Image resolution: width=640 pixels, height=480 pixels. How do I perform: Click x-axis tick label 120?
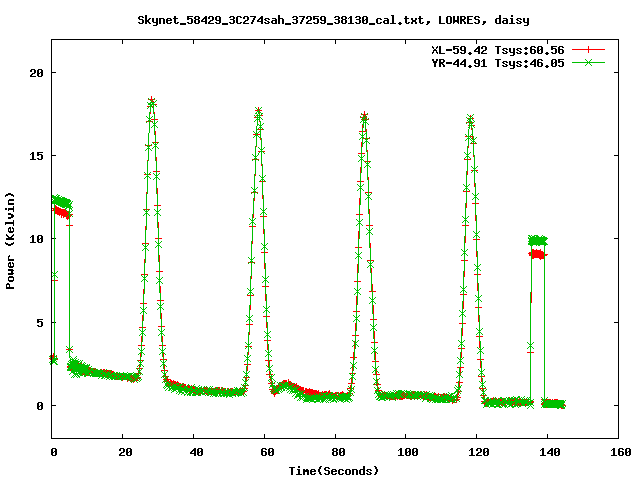[x=479, y=452]
